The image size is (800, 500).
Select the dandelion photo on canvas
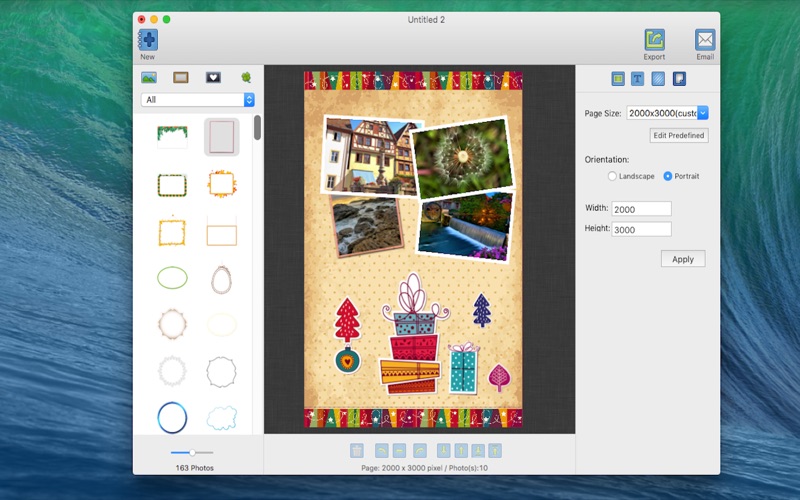[462, 159]
